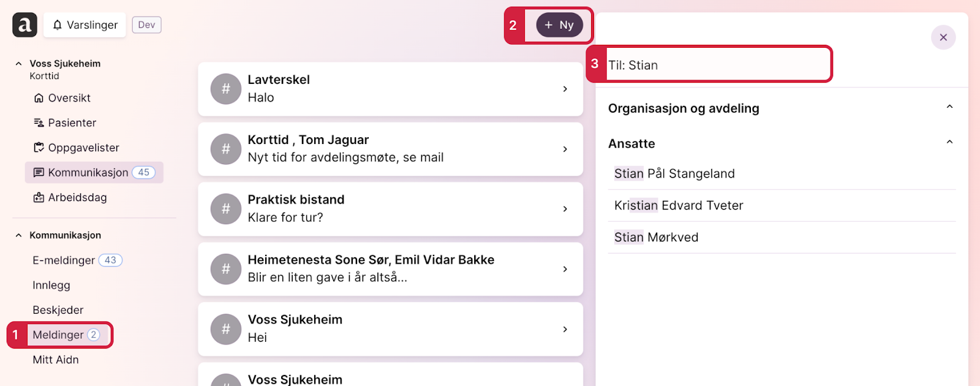The image size is (980, 386).
Task: Collapse Organisasjon og avdeling section
Action: pos(949,107)
